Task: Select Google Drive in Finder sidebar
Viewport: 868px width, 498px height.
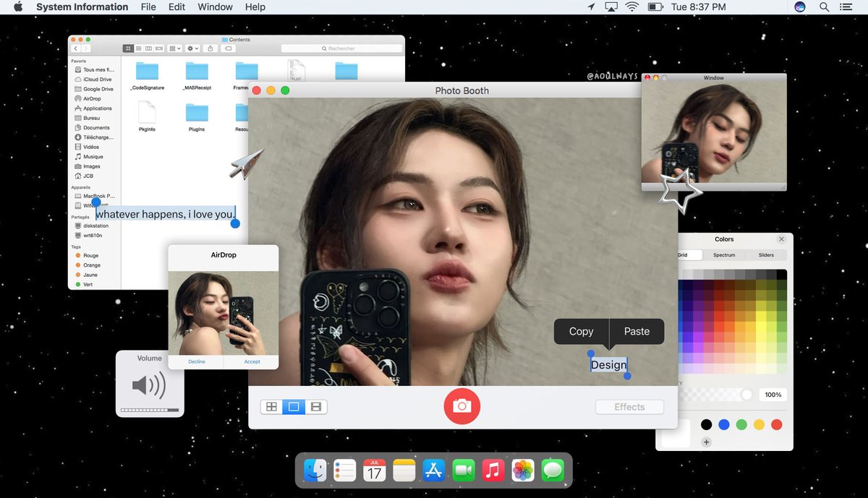Action: 93,89
